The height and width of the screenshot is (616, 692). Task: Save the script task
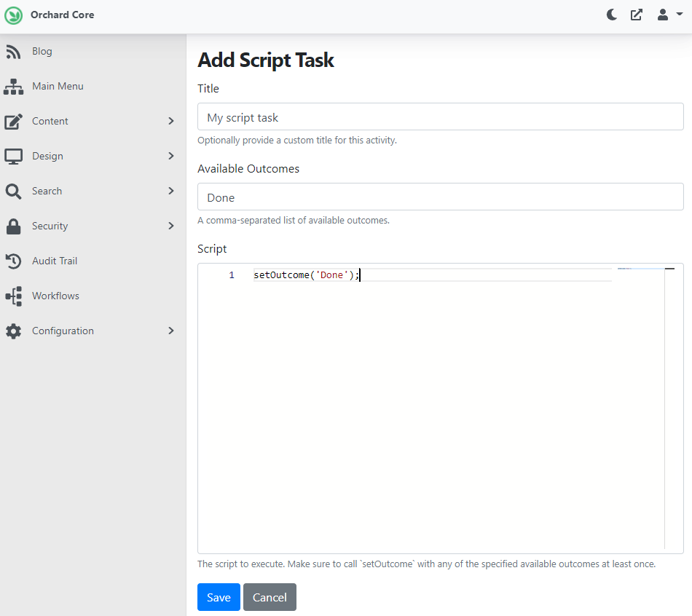[219, 597]
